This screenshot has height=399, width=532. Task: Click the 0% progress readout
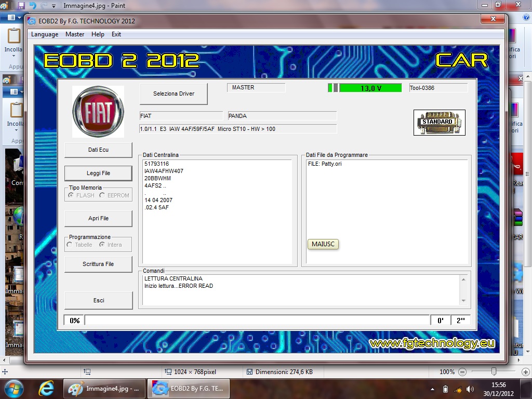tap(74, 320)
